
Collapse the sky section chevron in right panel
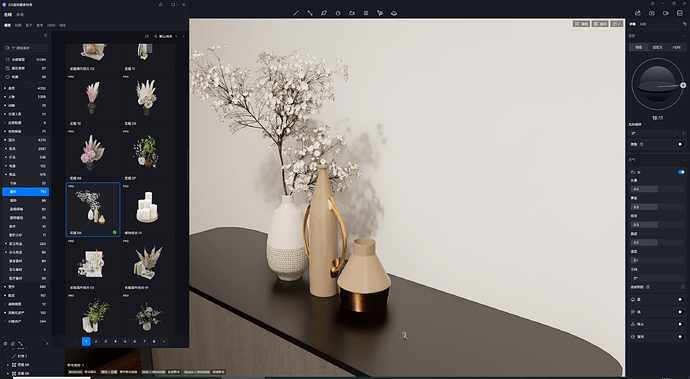[x=684, y=36]
